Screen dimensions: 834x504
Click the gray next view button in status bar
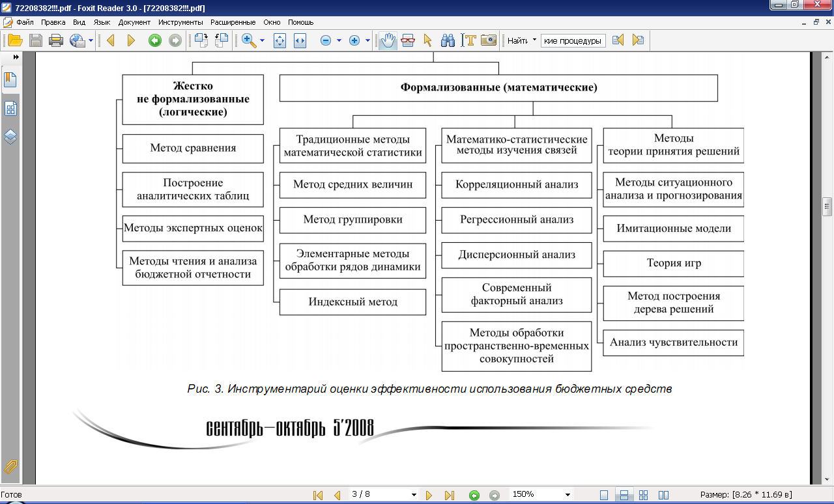click(x=495, y=496)
